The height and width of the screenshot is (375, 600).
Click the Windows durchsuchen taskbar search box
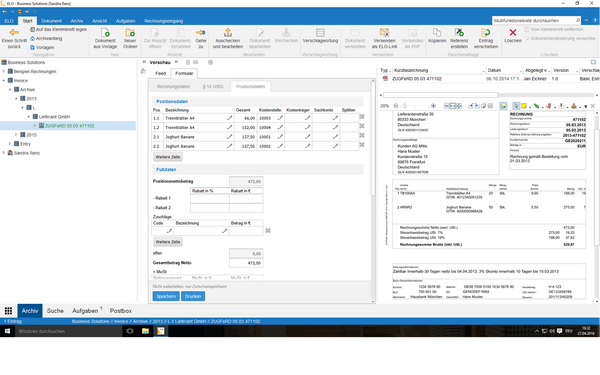click(68, 331)
